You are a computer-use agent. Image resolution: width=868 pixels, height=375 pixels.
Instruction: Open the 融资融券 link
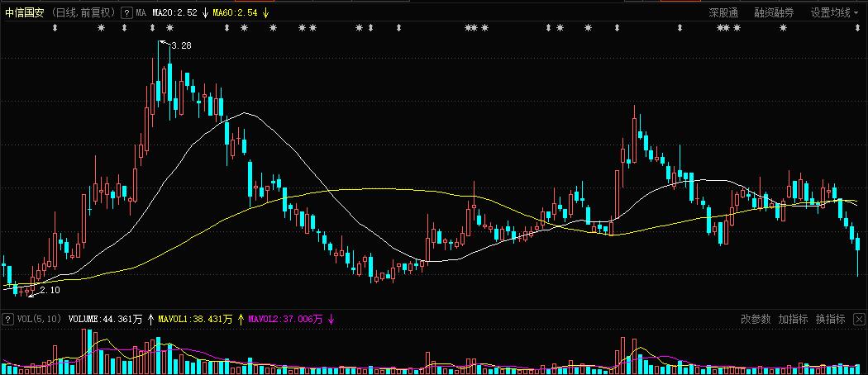pyautogui.click(x=774, y=12)
